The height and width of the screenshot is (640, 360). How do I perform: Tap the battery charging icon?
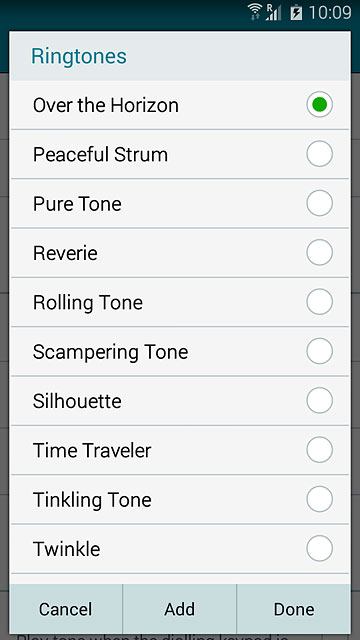(x=296, y=13)
